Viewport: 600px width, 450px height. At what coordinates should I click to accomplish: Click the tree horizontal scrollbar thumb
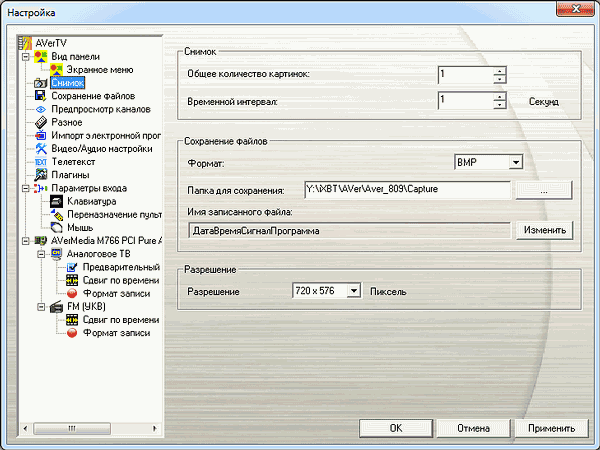click(72, 428)
